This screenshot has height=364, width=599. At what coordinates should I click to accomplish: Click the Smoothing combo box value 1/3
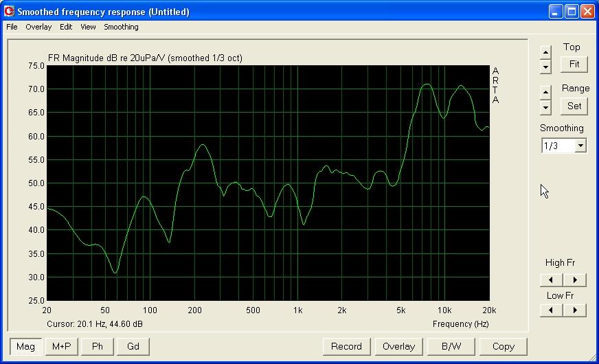pyautogui.click(x=558, y=146)
